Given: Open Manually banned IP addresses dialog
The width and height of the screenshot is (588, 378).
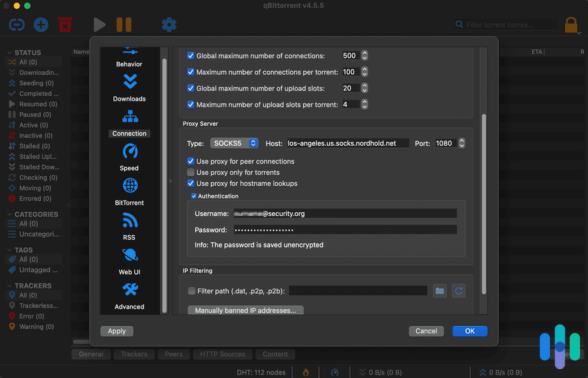Looking at the screenshot, I should (x=245, y=310).
